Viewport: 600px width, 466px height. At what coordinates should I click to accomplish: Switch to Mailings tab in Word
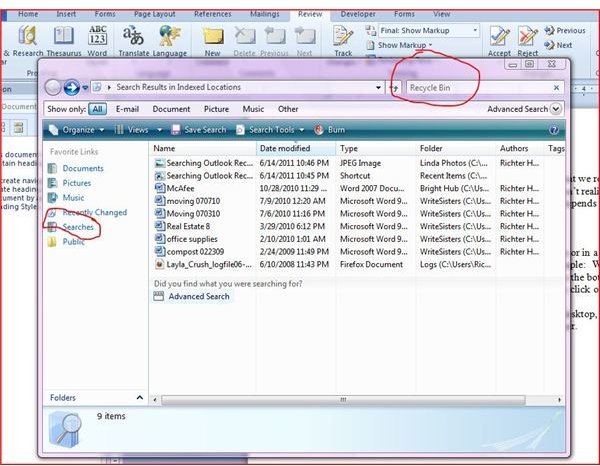(264, 14)
